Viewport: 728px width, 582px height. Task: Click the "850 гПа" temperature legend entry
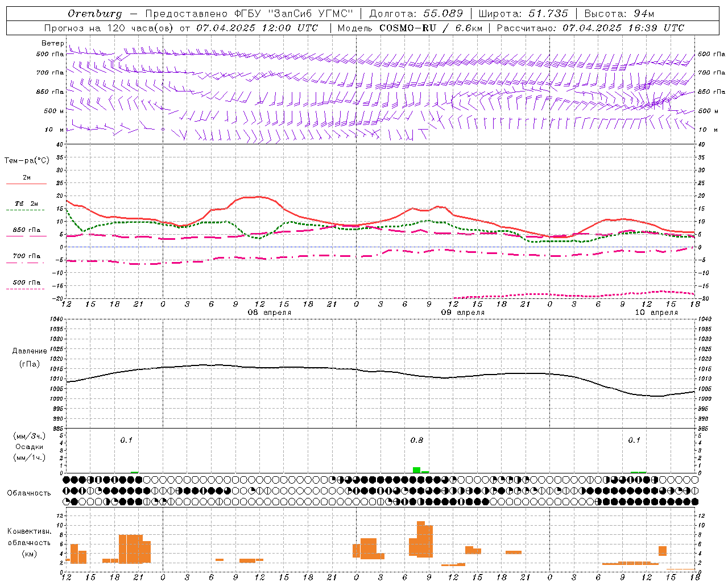pos(26,232)
